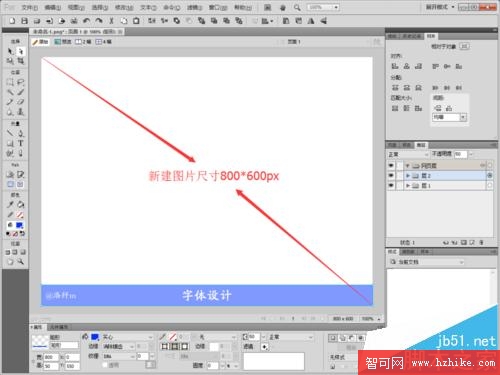Open the File menu in the menu bar
This screenshot has width=500, height=375.
pos(29,7)
